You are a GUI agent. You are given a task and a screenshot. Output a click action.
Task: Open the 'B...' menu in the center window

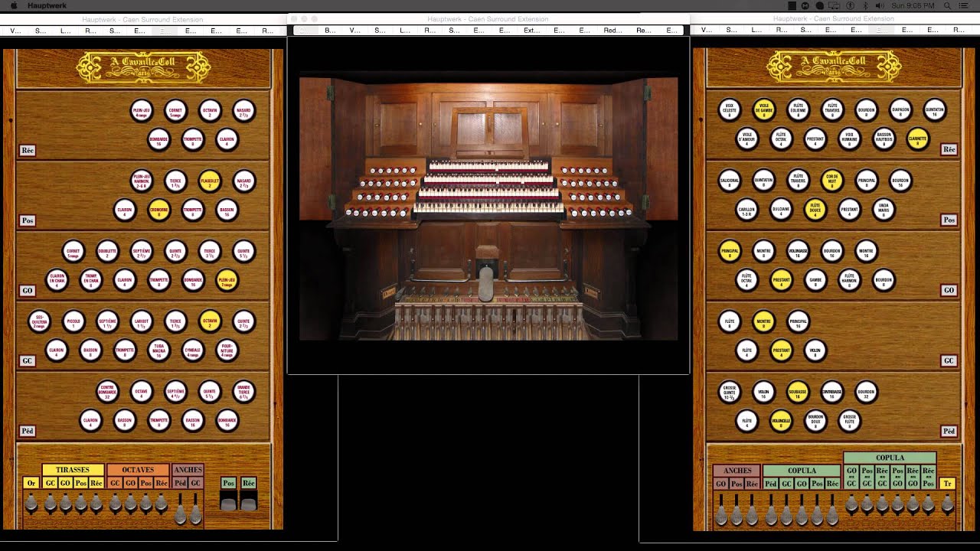click(x=330, y=31)
